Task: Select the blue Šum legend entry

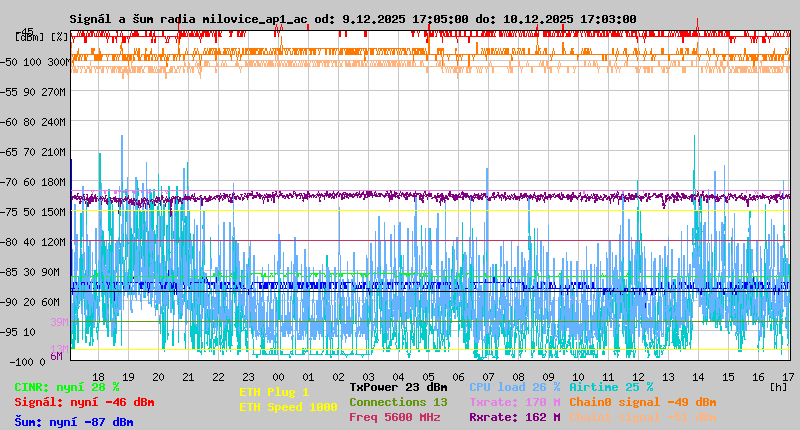Action: point(73,422)
